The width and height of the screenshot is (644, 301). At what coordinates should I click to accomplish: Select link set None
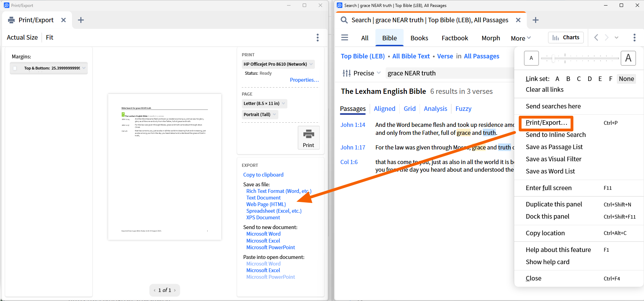click(626, 79)
